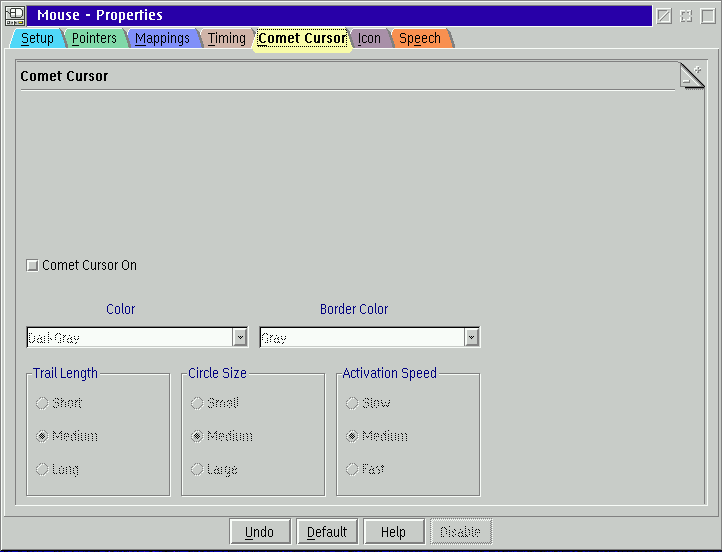The height and width of the screenshot is (552, 722).
Task: Open the Border Color dropdown arrow
Action: (x=471, y=337)
